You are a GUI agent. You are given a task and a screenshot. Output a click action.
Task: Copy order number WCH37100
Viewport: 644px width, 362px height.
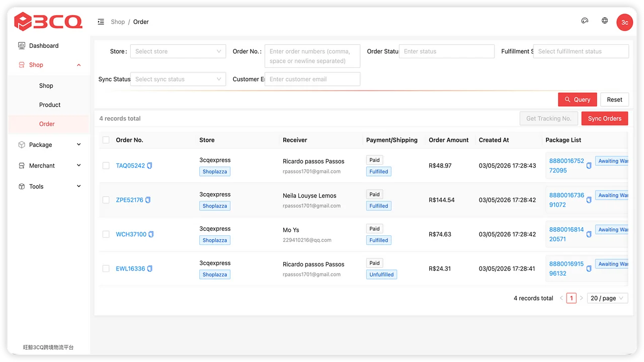(151, 234)
